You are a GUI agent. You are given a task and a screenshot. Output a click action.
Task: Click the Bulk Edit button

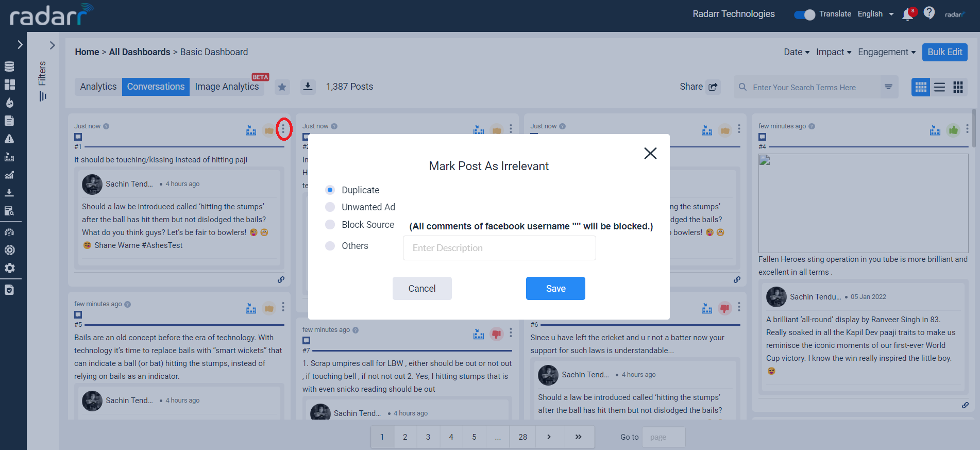click(945, 52)
